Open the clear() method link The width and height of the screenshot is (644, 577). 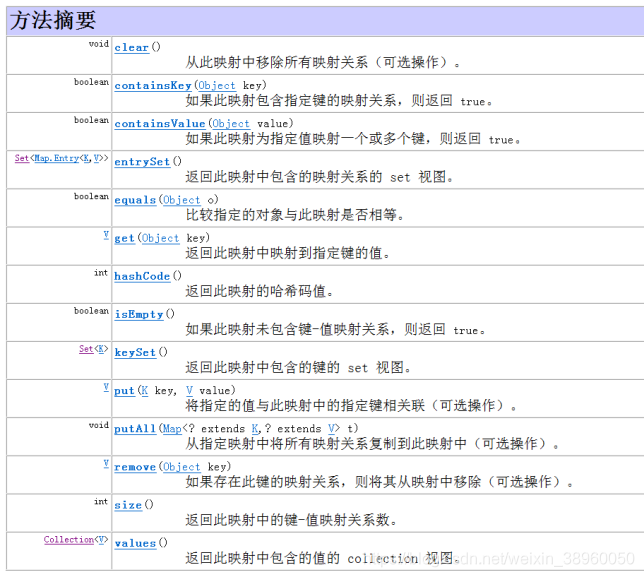click(x=131, y=48)
